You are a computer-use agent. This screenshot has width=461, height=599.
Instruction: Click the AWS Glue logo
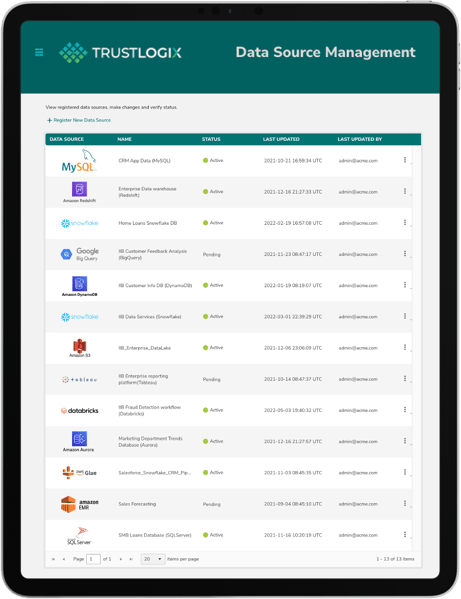tap(79, 473)
